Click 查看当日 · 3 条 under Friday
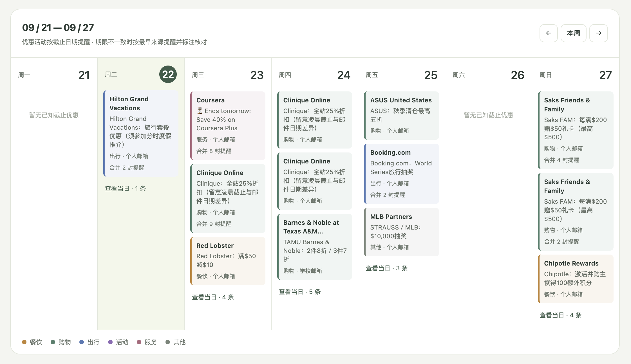 [387, 268]
